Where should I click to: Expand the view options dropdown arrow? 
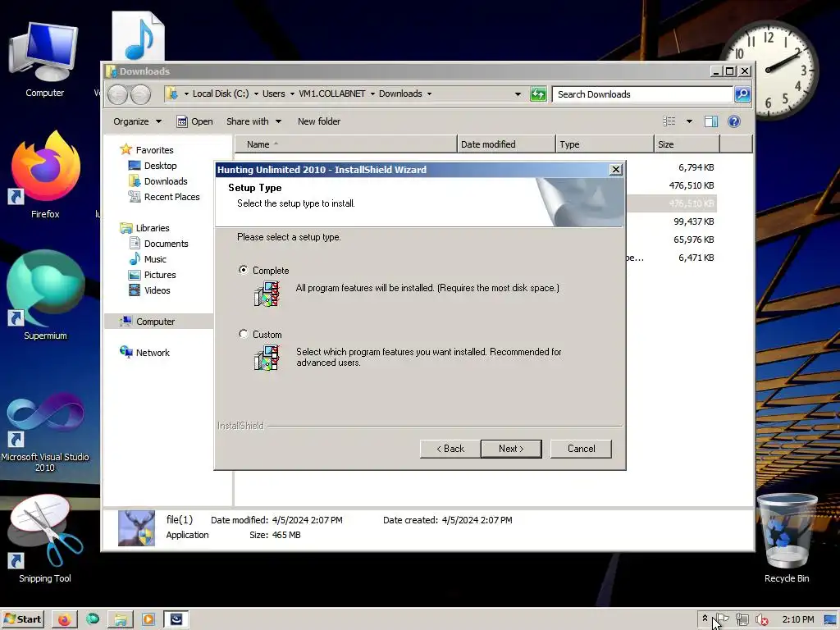689,121
